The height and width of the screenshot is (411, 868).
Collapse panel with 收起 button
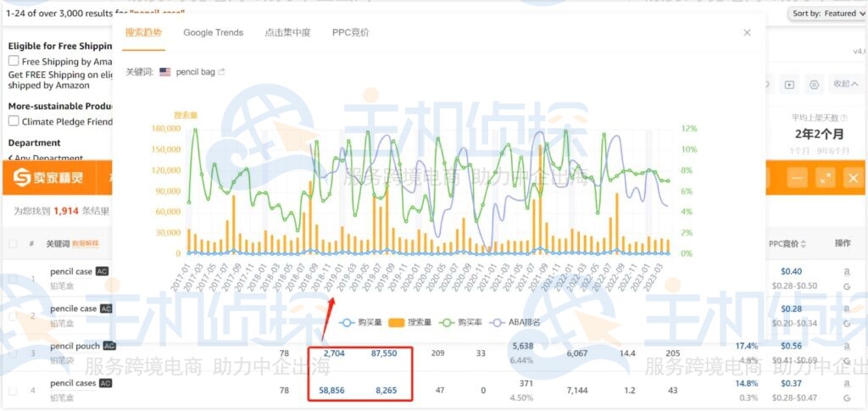pyautogui.click(x=847, y=84)
